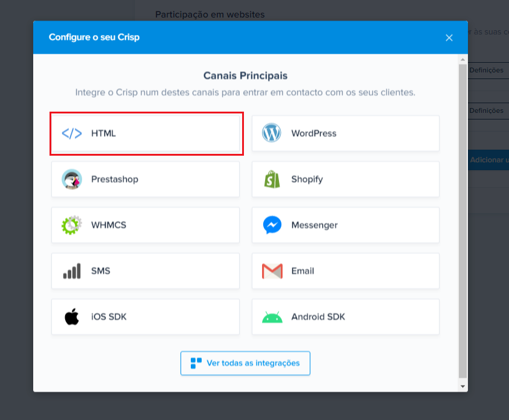Click the dialog vertical scrollbar track
The image size is (509, 420).
[x=463, y=221]
